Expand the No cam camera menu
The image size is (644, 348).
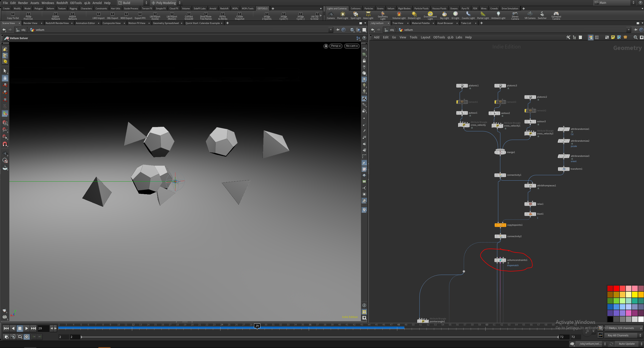[x=352, y=46]
